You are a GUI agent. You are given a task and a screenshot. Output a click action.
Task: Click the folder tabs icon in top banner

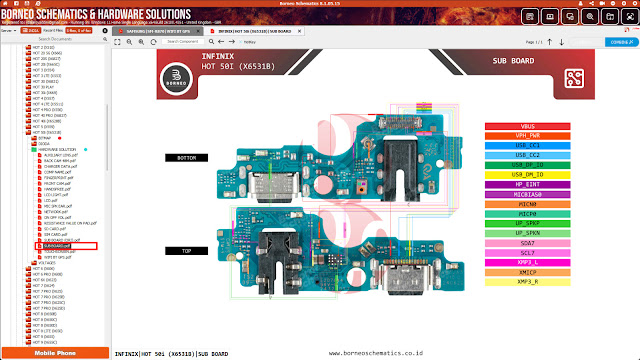pyautogui.click(x=610, y=17)
